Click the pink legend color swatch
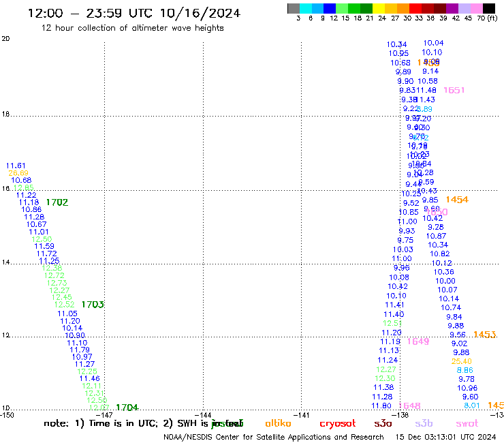This screenshot has height=443, width=504. tap(477, 8)
